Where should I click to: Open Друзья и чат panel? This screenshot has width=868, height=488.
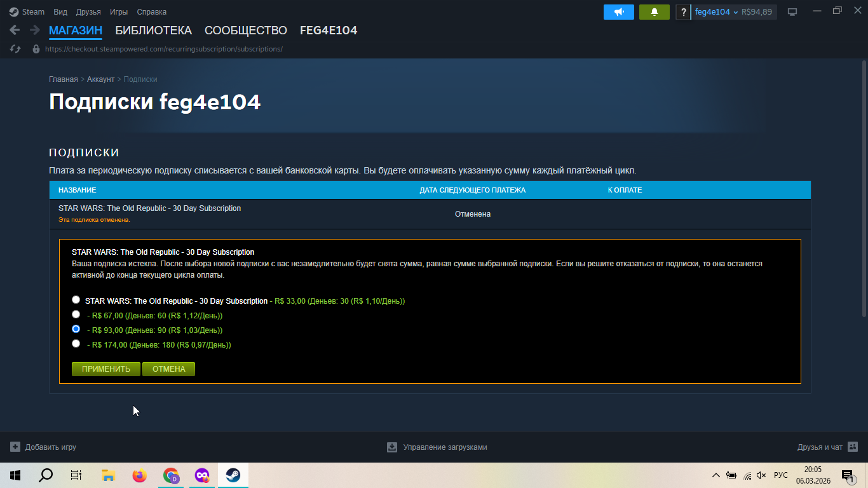click(827, 447)
